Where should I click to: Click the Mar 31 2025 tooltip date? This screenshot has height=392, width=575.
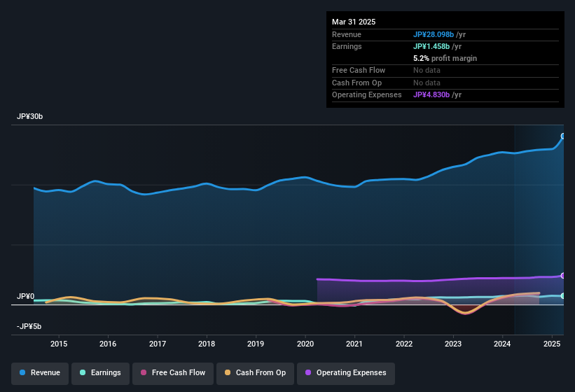click(x=354, y=22)
